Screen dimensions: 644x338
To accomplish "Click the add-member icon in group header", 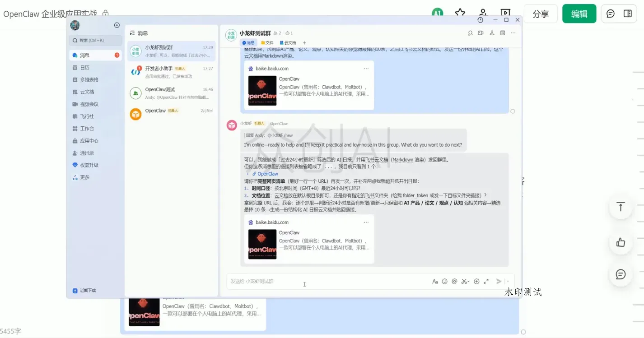I will (492, 33).
